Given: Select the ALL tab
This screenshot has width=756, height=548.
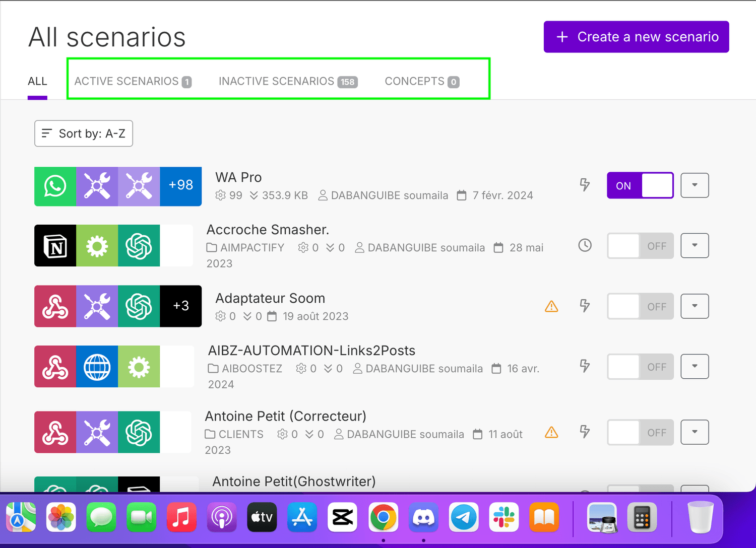Looking at the screenshot, I should click(37, 81).
